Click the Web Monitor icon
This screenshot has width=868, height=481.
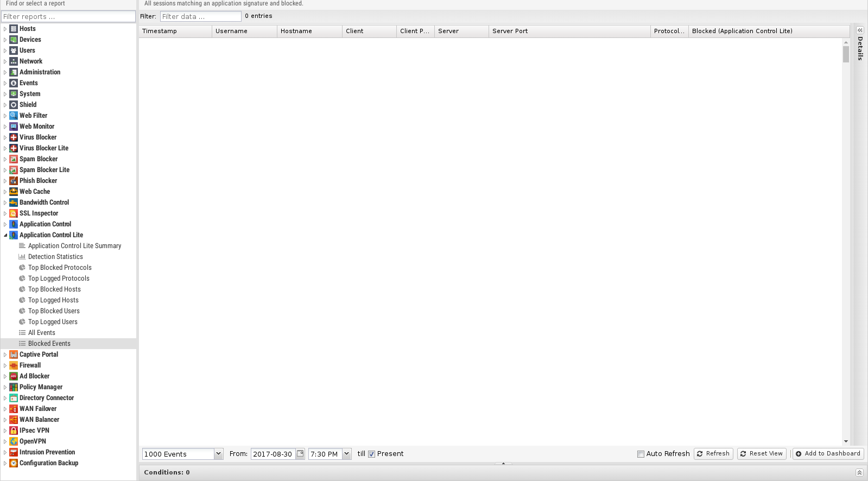tap(14, 126)
